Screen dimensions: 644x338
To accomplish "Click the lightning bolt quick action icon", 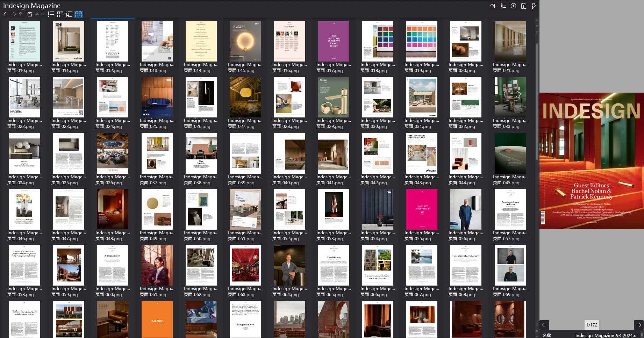I will 534,6.
